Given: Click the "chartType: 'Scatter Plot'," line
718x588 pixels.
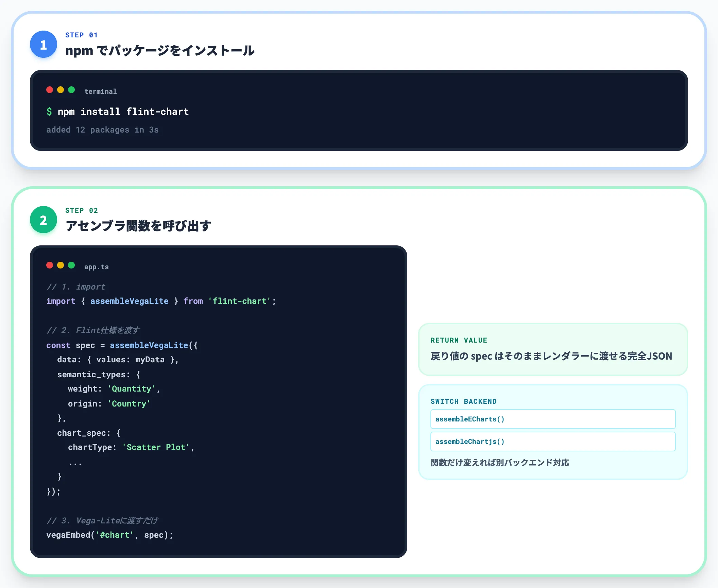Looking at the screenshot, I should [131, 447].
